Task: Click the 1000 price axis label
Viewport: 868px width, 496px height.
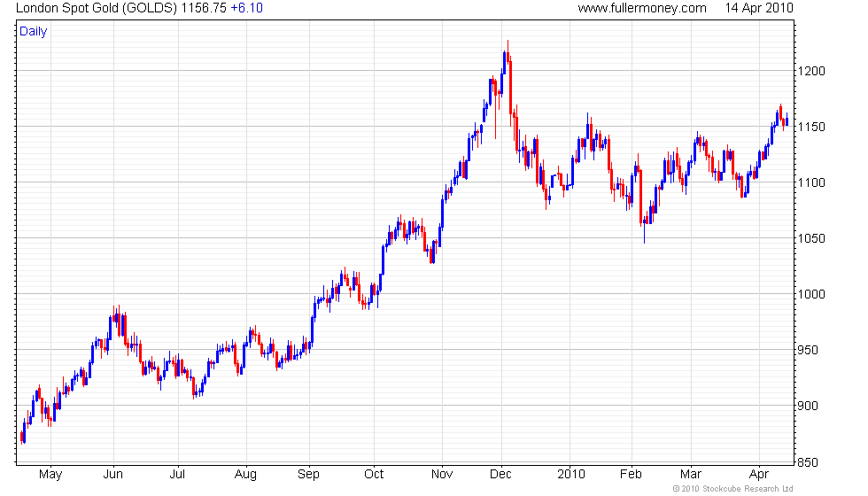Action: [811, 294]
